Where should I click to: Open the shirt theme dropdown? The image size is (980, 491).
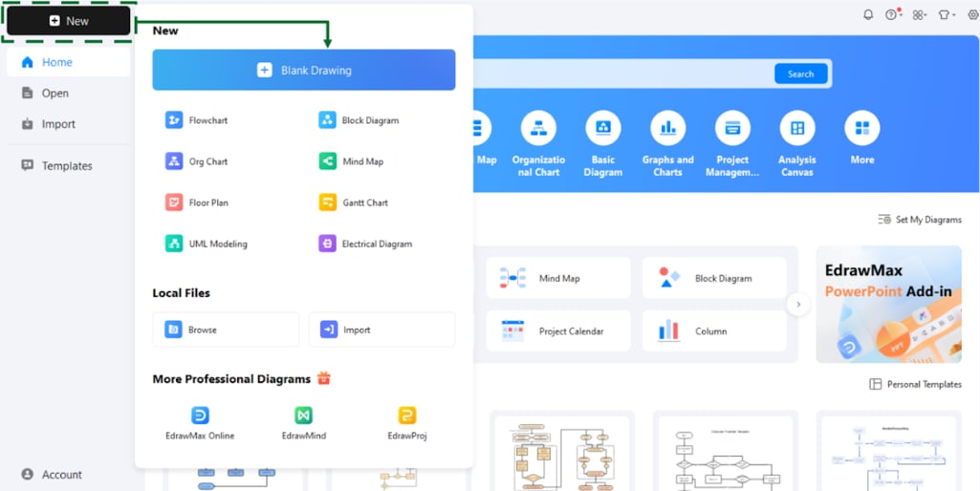coord(947,14)
